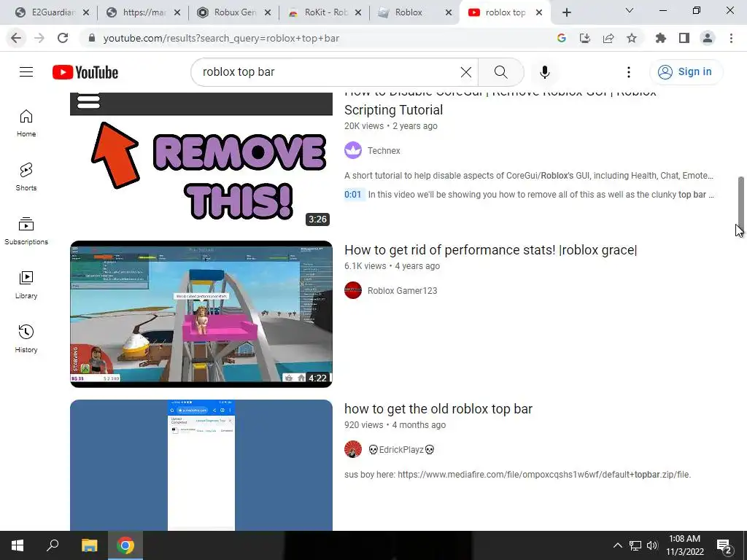This screenshot has width=747, height=560.
Task: Open the YouTube guide hamburger menu
Action: coord(26,72)
